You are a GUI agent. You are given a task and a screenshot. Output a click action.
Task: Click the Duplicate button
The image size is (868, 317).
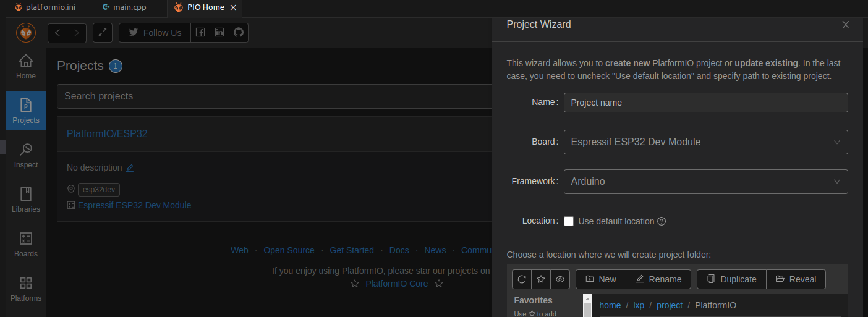pos(731,279)
